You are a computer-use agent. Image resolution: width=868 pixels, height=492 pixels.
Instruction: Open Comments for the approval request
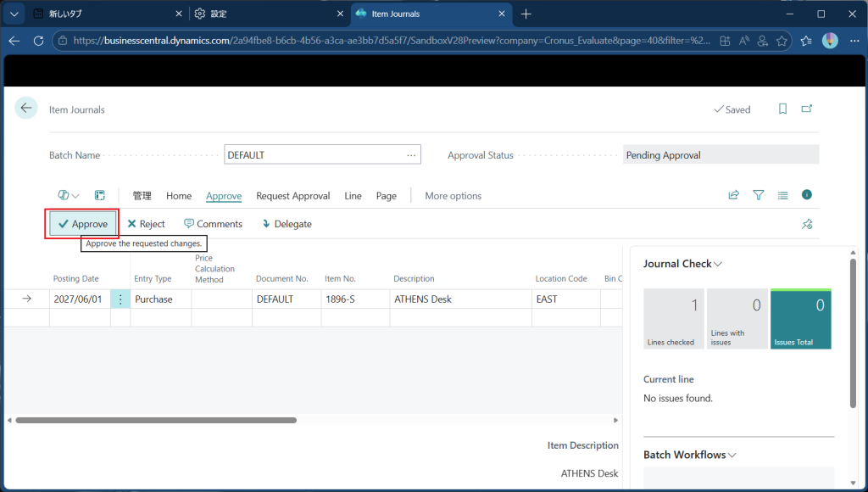tap(213, 224)
